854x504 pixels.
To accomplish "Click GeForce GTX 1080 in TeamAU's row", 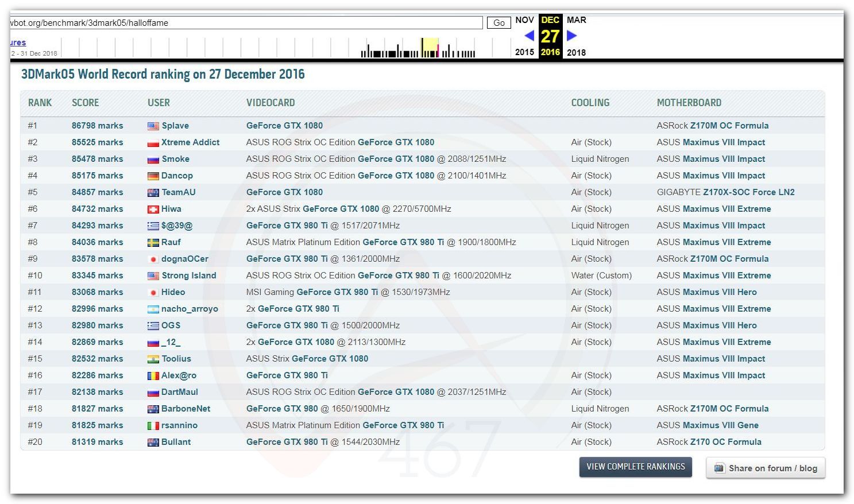I will [x=285, y=192].
